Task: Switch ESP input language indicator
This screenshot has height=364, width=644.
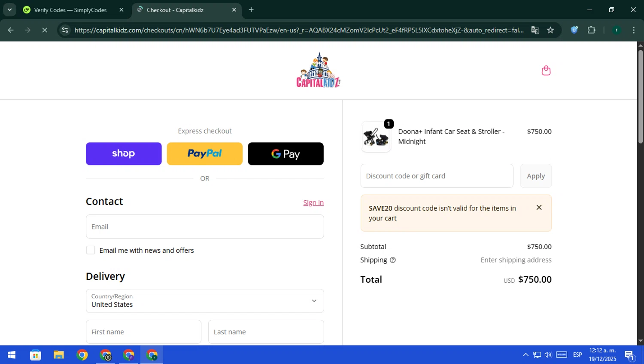Action: [x=577, y=355]
